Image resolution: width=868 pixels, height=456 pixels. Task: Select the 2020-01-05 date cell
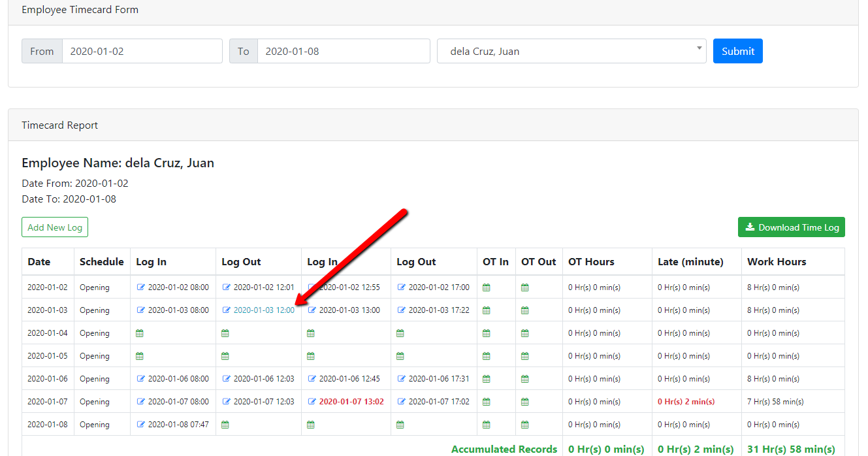click(x=48, y=356)
